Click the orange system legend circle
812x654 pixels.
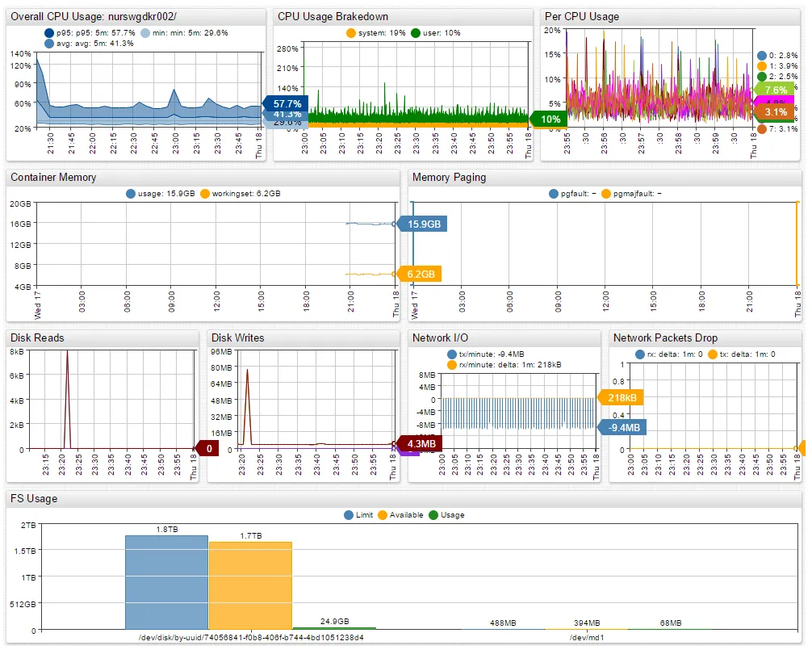pyautogui.click(x=351, y=33)
